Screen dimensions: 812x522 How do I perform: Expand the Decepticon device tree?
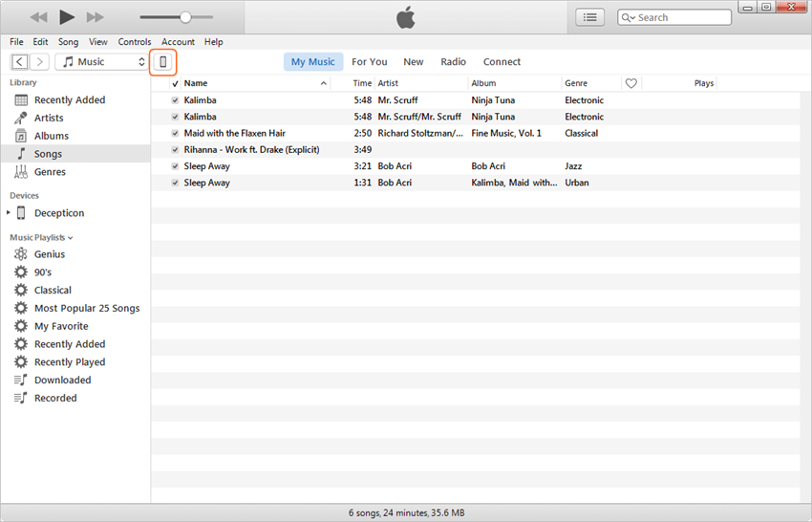pos(9,213)
